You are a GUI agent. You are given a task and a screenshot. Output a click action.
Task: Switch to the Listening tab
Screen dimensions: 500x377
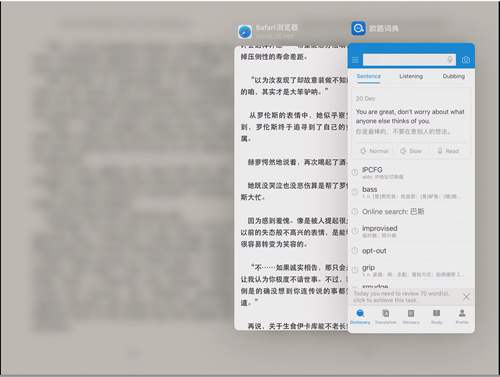click(x=411, y=76)
